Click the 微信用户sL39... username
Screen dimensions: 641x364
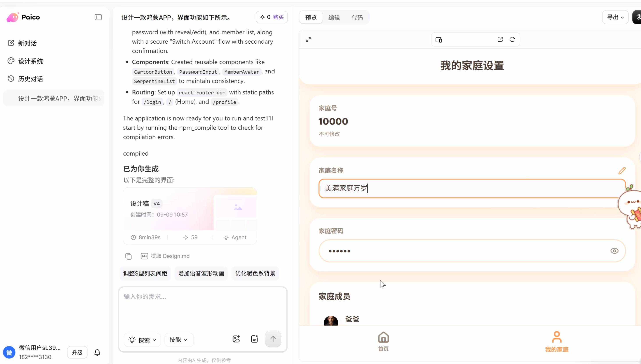coord(40,348)
